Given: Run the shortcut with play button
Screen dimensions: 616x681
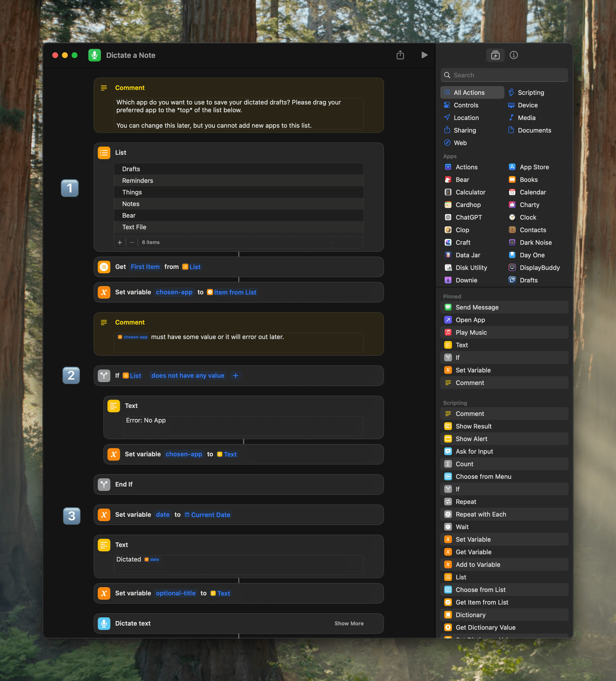Looking at the screenshot, I should tap(424, 55).
